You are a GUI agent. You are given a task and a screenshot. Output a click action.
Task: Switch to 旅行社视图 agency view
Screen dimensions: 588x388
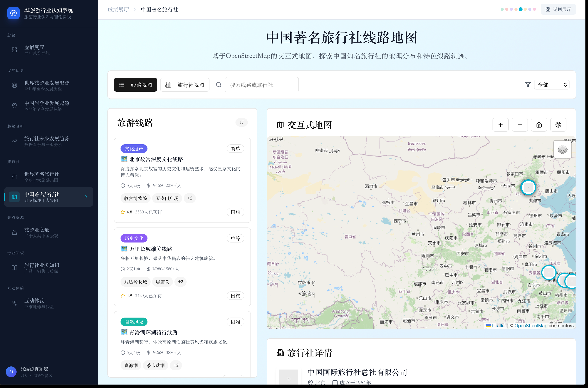tap(185, 85)
